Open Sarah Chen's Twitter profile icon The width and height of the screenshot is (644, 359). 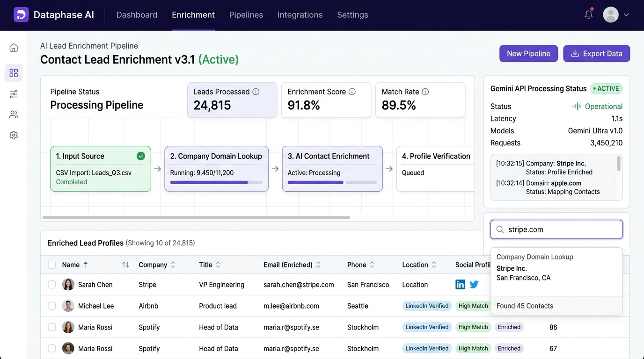coord(474,284)
